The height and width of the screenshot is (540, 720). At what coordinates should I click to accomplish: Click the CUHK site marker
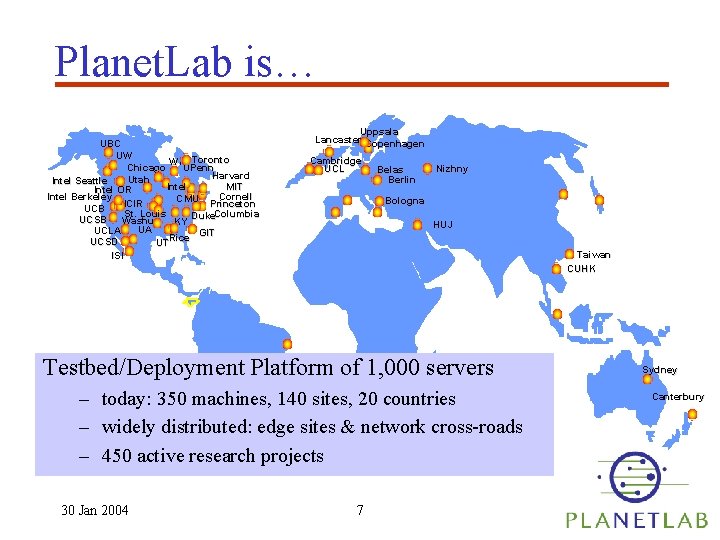556,269
